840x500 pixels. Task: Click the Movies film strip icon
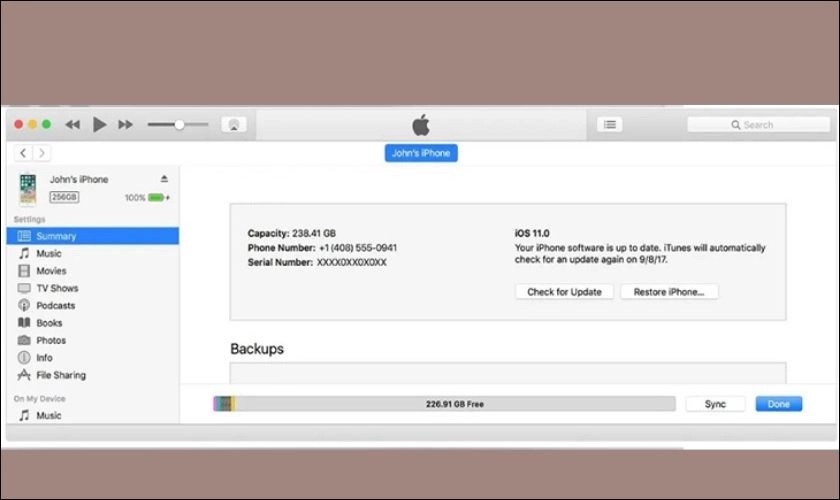pos(24,271)
